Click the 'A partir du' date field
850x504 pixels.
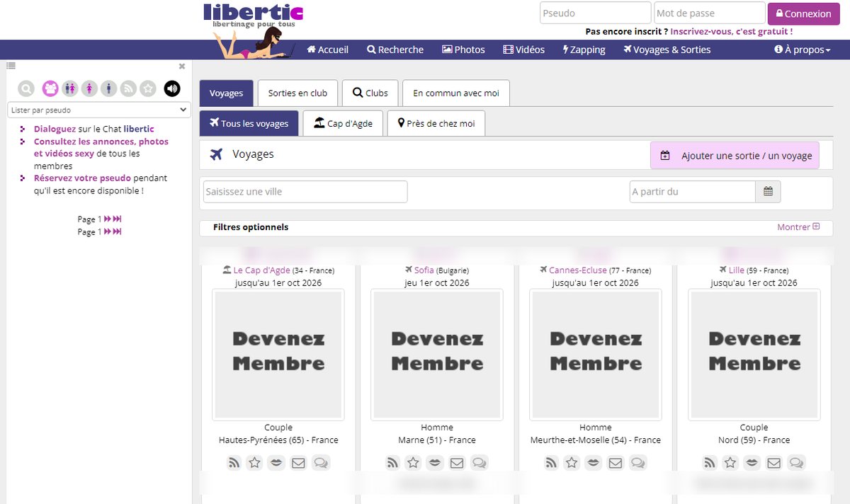693,192
